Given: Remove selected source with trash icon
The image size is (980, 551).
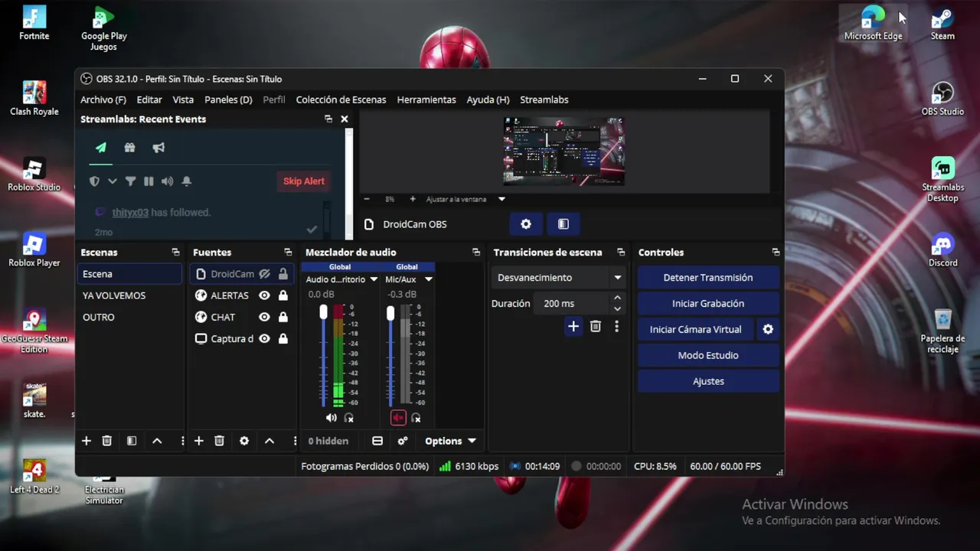Looking at the screenshot, I should click(x=220, y=441).
